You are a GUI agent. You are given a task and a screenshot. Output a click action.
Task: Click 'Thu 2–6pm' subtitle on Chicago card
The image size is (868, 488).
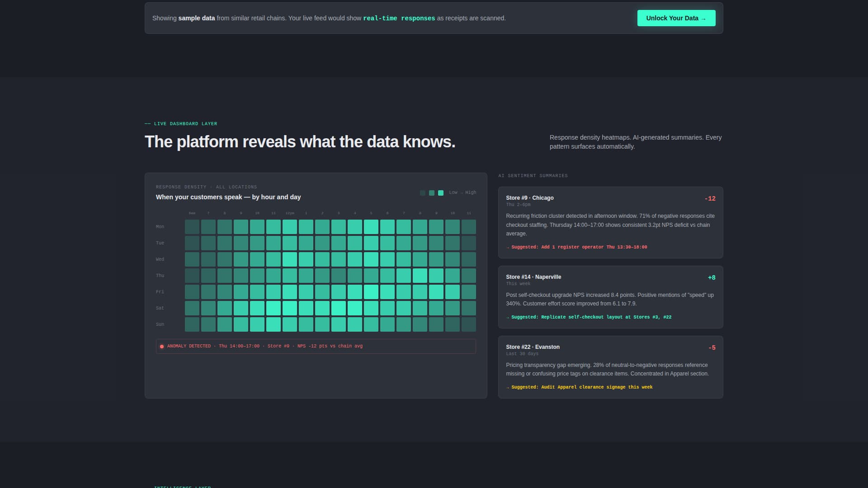pos(518,205)
